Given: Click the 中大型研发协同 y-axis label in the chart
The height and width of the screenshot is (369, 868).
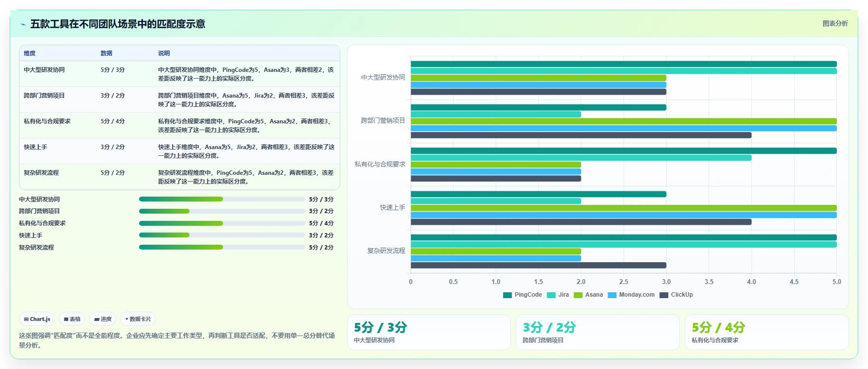Looking at the screenshot, I should (383, 78).
